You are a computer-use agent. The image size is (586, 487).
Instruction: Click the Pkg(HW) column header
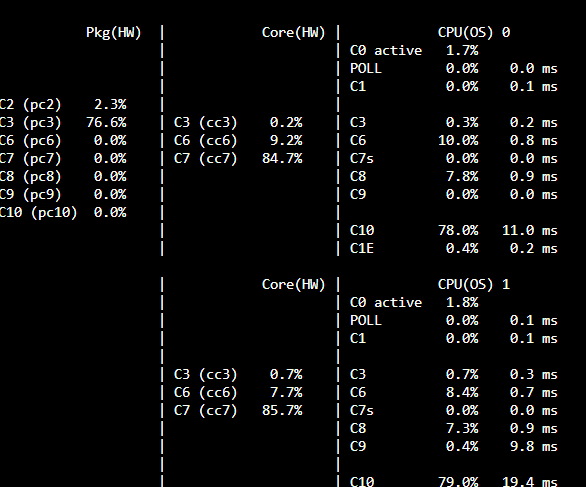[114, 33]
